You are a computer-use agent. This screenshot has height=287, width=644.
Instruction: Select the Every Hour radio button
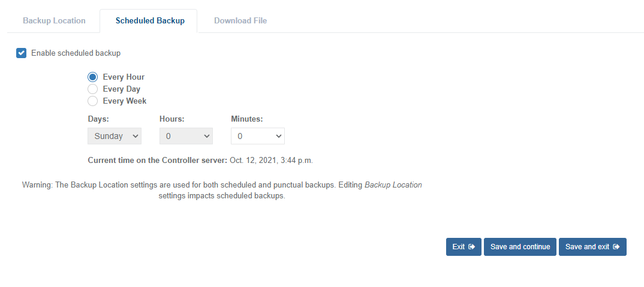coord(93,77)
